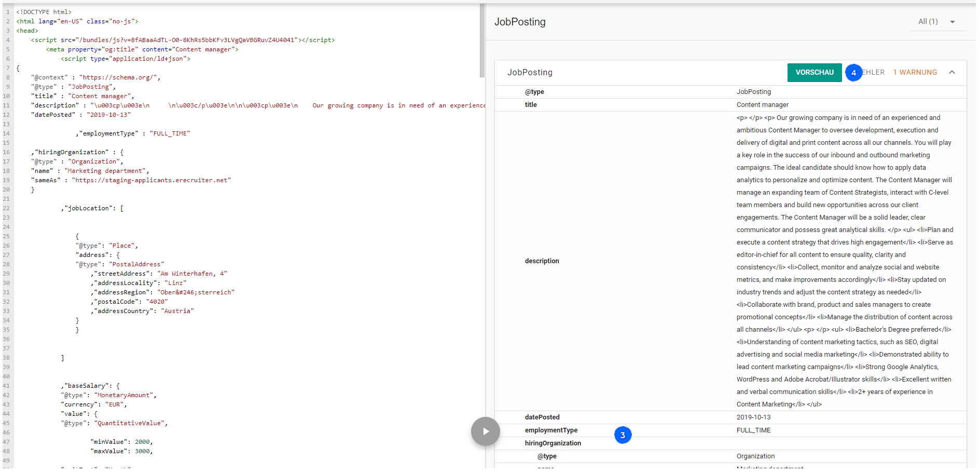
Task: Place cursor on the <!DOCTYPE html> code line
Action: [x=44, y=12]
